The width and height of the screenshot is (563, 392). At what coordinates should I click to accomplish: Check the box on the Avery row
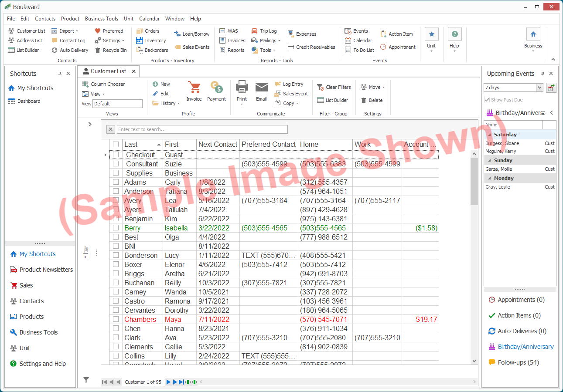coord(116,200)
